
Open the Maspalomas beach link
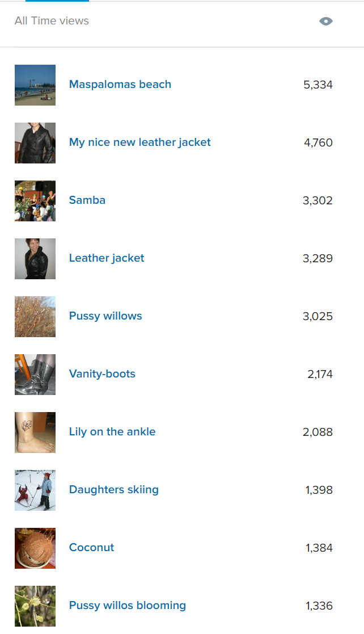(120, 85)
